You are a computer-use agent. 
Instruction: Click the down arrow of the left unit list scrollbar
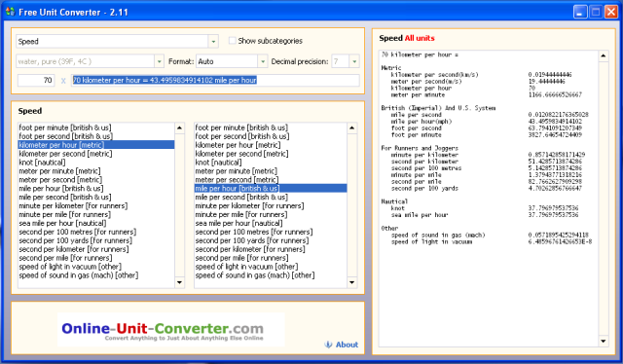[179, 282]
